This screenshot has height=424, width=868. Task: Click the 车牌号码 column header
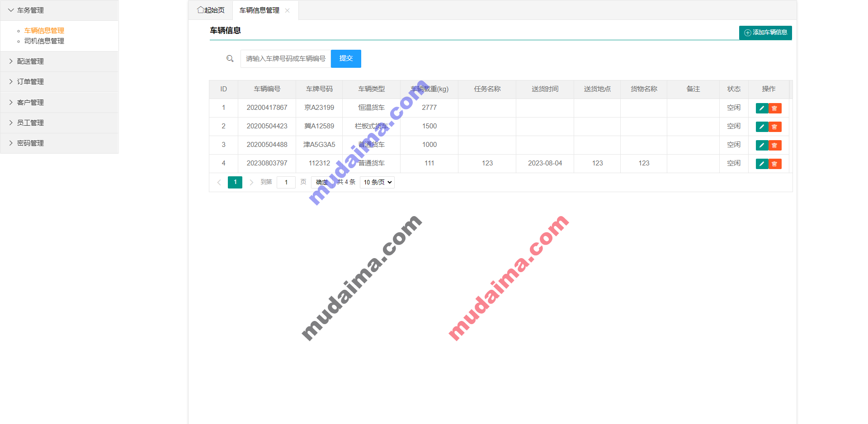(319, 89)
